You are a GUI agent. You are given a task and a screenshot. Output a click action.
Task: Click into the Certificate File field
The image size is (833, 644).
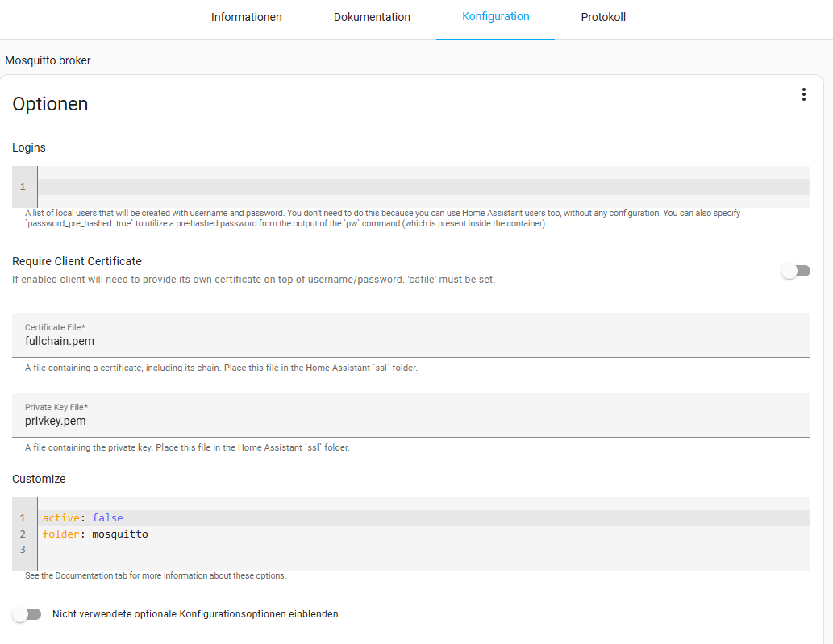pos(411,341)
